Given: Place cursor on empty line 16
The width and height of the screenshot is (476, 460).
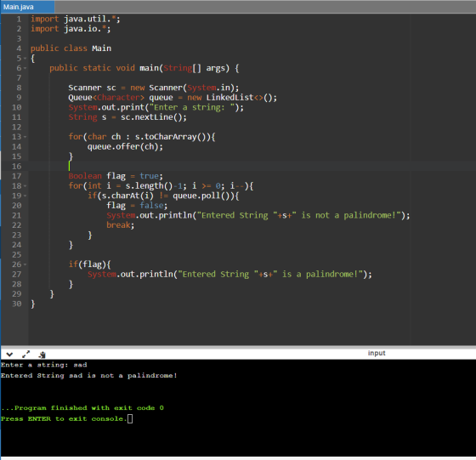Looking at the screenshot, I should [252, 166].
